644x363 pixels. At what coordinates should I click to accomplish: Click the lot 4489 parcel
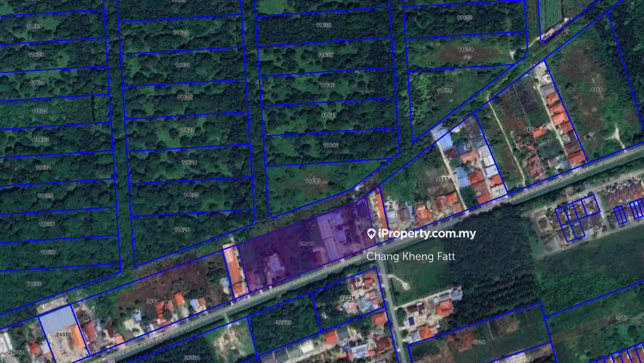pyautogui.click(x=596, y=90)
